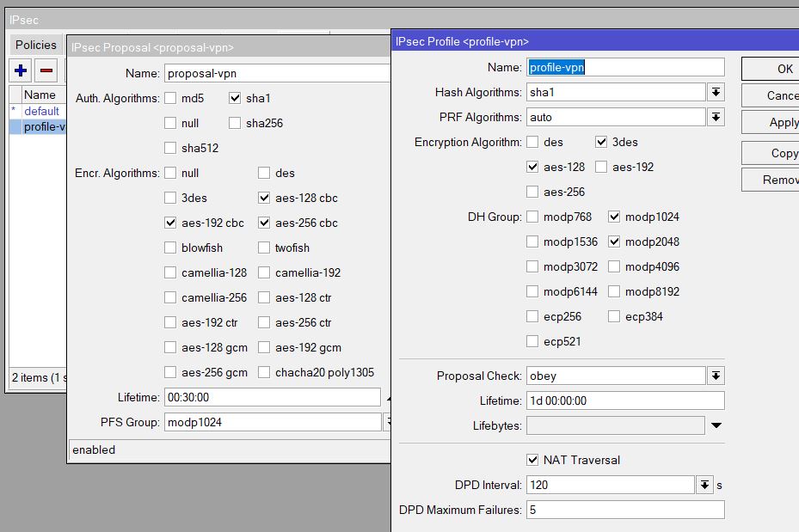Click the red minus remove icon

pos(46,70)
